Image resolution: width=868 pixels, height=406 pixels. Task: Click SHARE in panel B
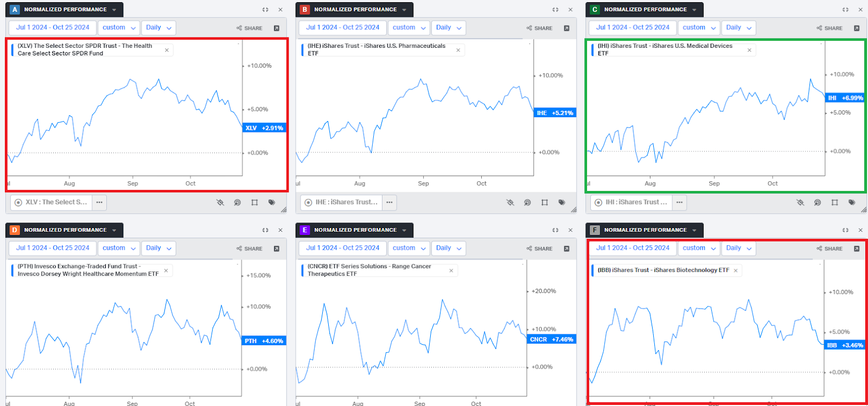[540, 28]
